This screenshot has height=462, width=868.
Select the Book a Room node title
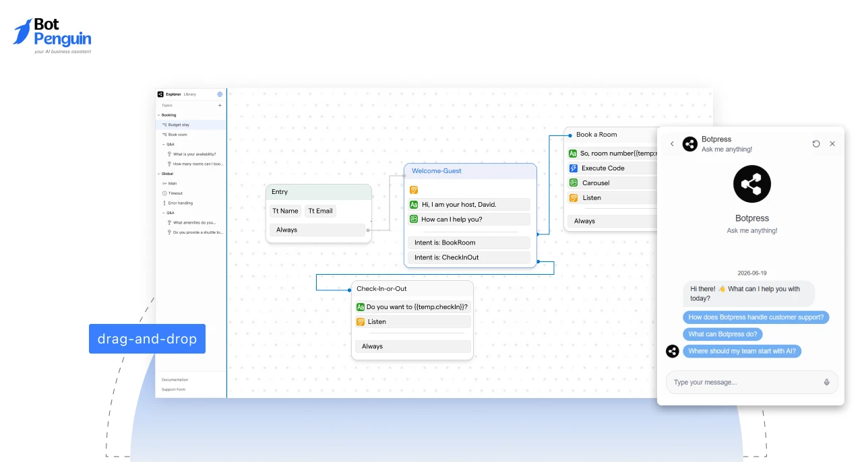[596, 135]
